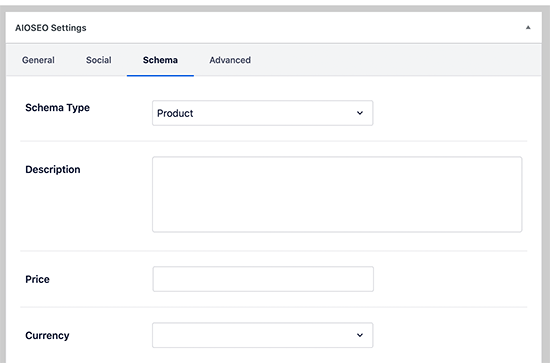
Task: Click the Currency label
Action: (x=47, y=335)
